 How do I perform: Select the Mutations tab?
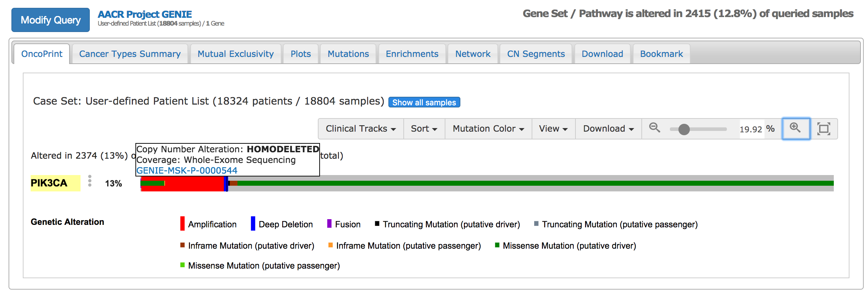coord(348,54)
